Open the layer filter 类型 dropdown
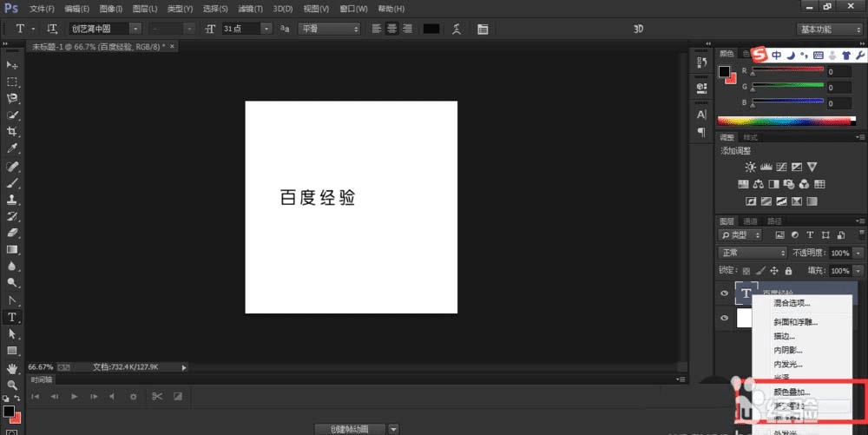The width and height of the screenshot is (868, 435). coord(740,235)
